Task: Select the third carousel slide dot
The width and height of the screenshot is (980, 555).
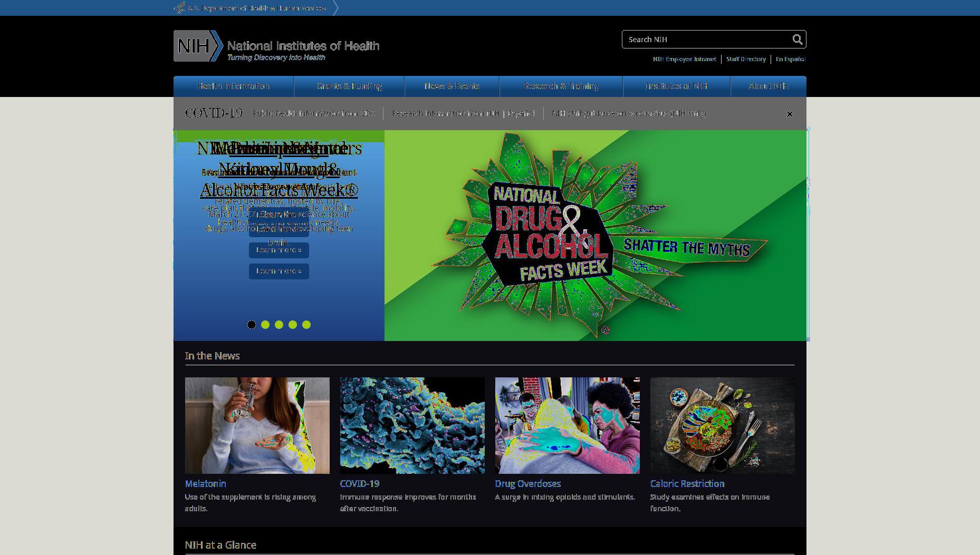Action: coord(279,325)
